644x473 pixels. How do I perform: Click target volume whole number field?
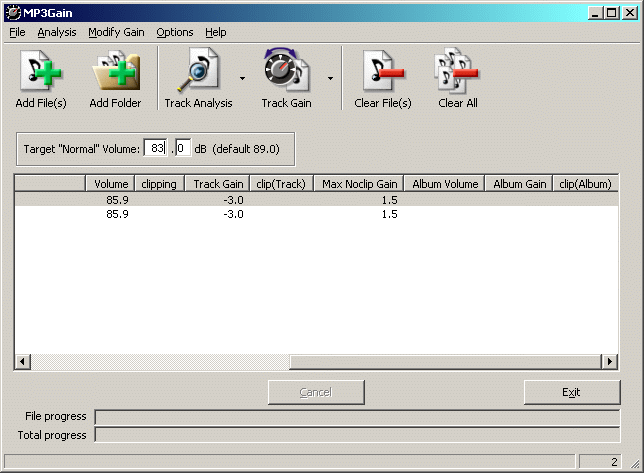[156, 148]
